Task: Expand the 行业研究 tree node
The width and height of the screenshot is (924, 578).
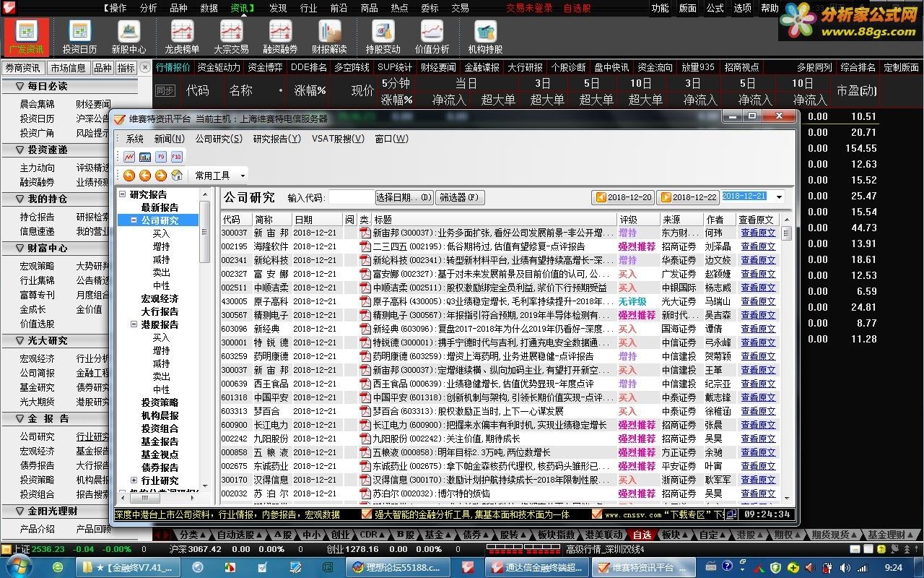Action: point(134,480)
